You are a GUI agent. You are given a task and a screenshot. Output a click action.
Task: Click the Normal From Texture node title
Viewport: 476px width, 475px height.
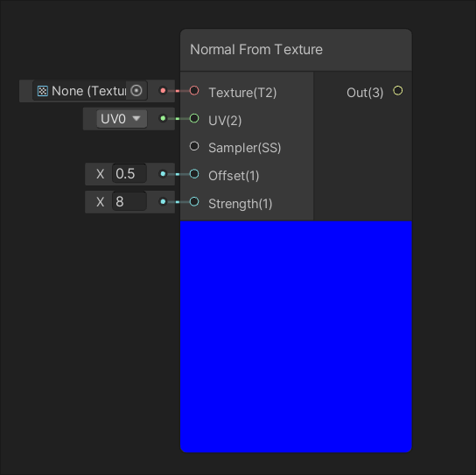coord(256,50)
